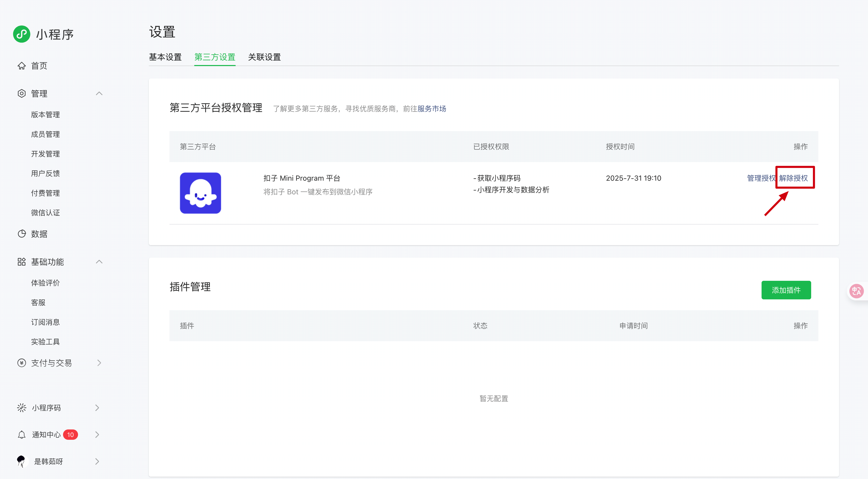The image size is (868, 479).
Task: Expand the 支付与交易 menu arrow
Action: click(99, 363)
